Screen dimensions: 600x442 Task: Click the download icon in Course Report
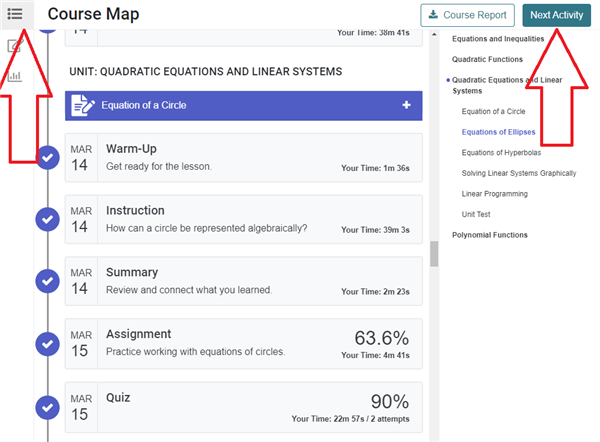tap(433, 15)
